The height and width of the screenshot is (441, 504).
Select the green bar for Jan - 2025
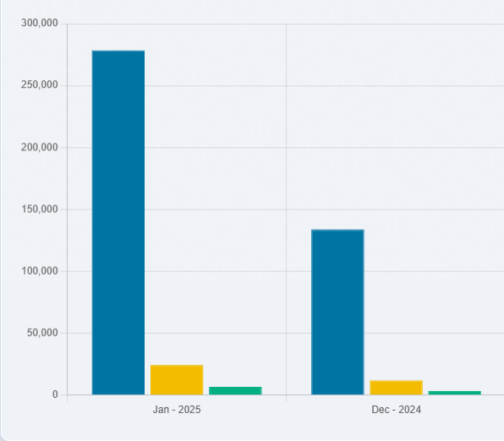point(235,390)
